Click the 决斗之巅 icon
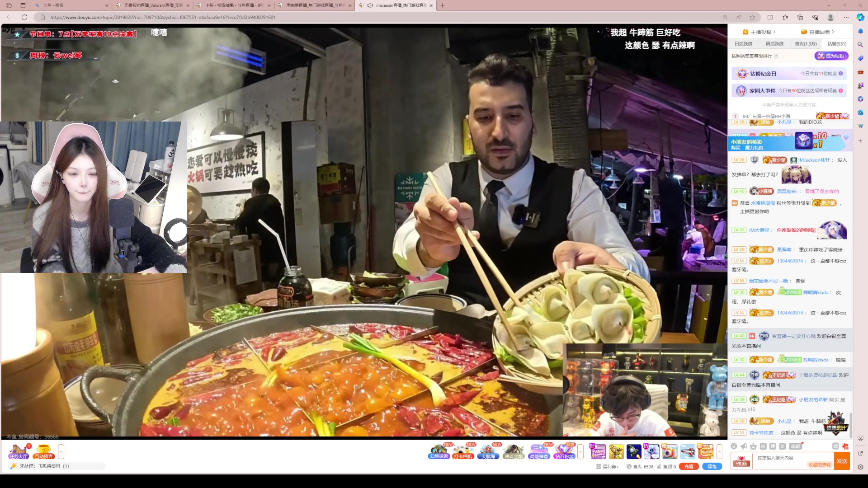The image size is (868, 488). 514,450
